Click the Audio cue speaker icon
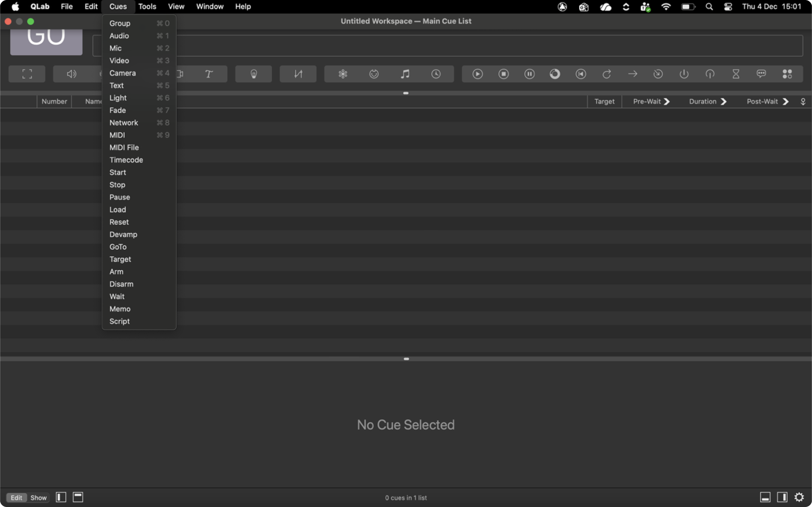Screen dimensions: 812x507 (x=71, y=74)
